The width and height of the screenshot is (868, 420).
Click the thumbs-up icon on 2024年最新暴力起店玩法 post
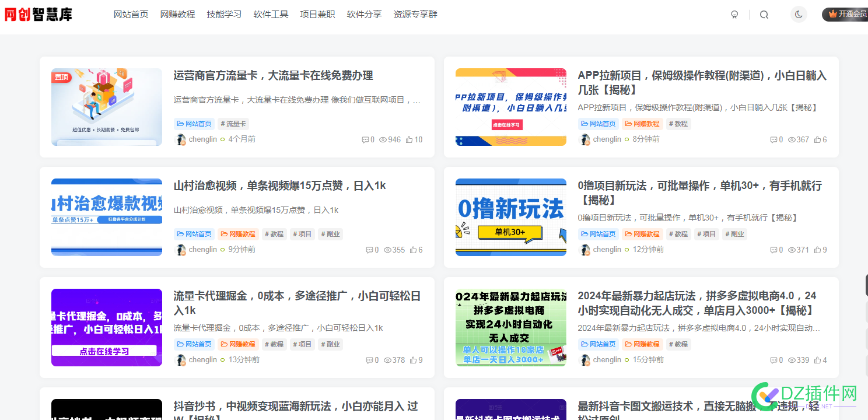click(818, 360)
